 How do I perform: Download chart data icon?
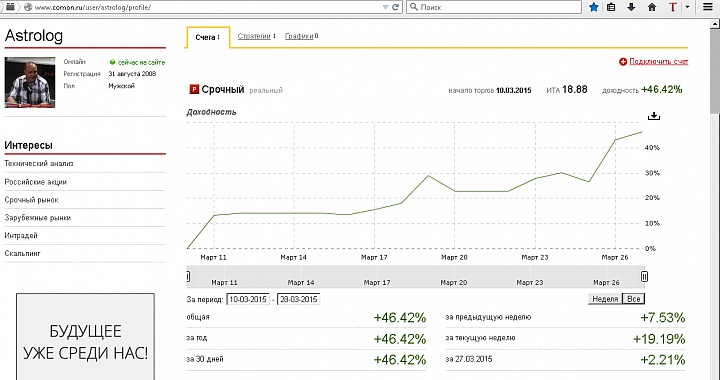coord(653,116)
